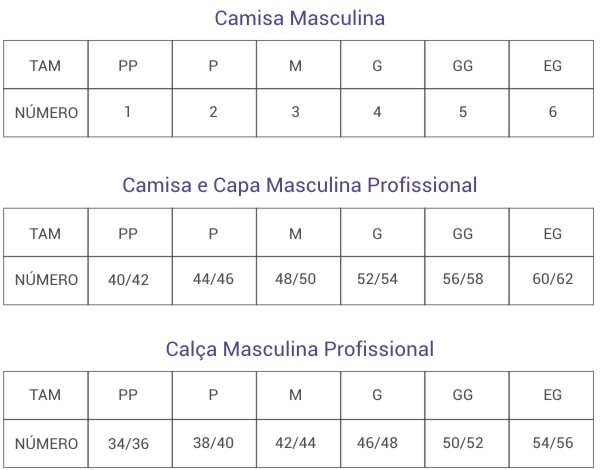Select number 1 in Camisa Masculina table

[x=128, y=112]
